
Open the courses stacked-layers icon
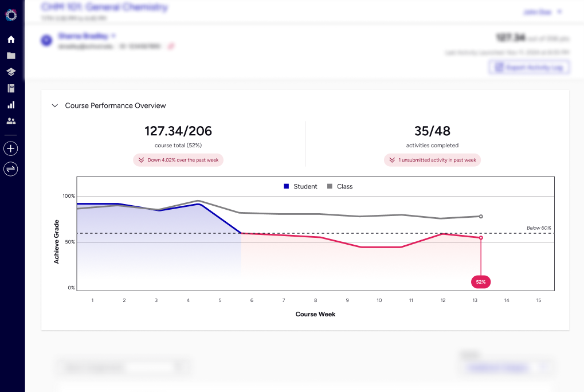[10, 72]
